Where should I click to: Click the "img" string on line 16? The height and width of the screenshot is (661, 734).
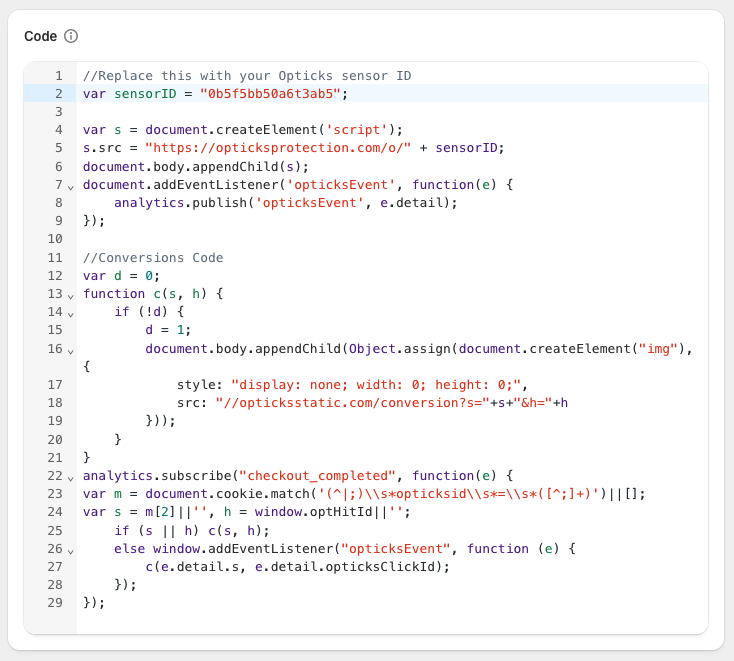tap(658, 349)
